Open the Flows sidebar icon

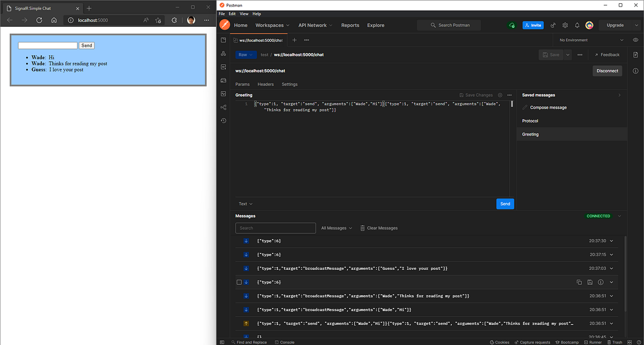click(223, 107)
